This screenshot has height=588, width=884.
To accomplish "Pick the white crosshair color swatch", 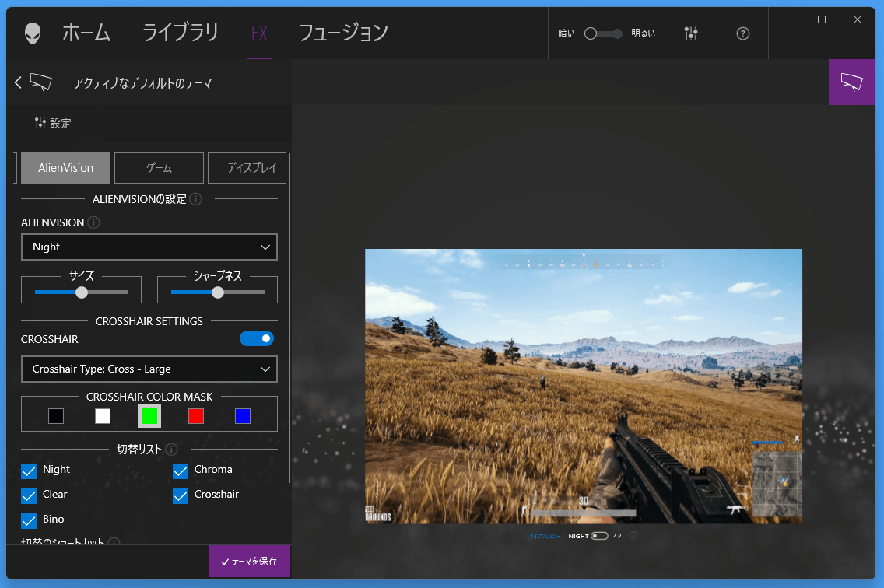I will point(103,416).
